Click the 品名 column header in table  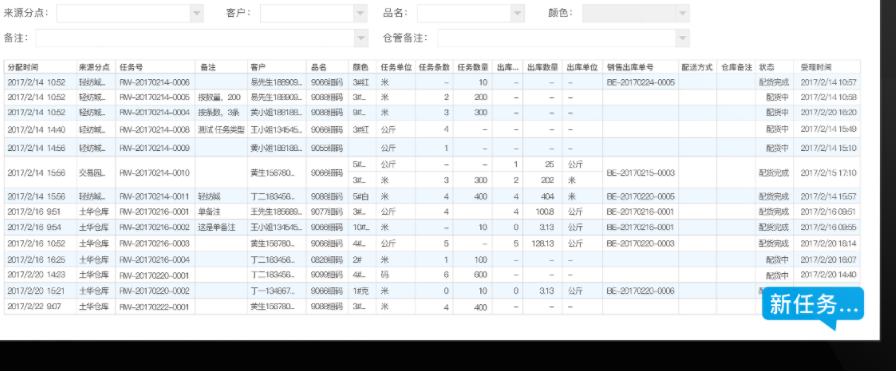pyautogui.click(x=328, y=67)
